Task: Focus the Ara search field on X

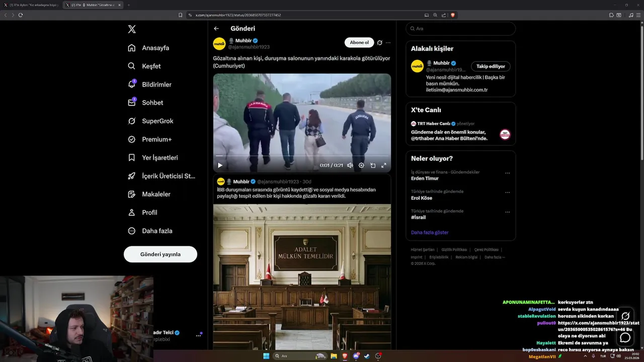Action: (461, 29)
